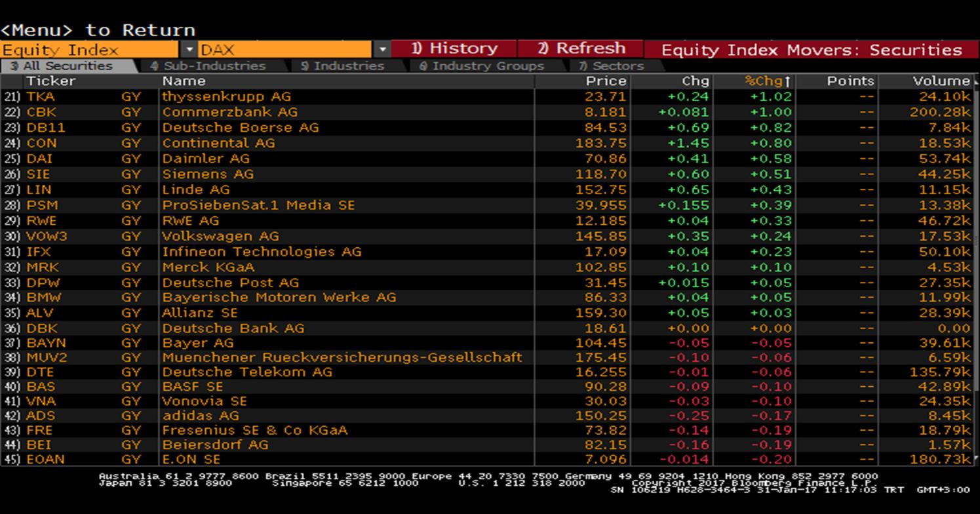Click Muenchener Rueckversicherungs-Gesellschaft name
This screenshot has height=514, width=980.
pyautogui.click(x=342, y=358)
